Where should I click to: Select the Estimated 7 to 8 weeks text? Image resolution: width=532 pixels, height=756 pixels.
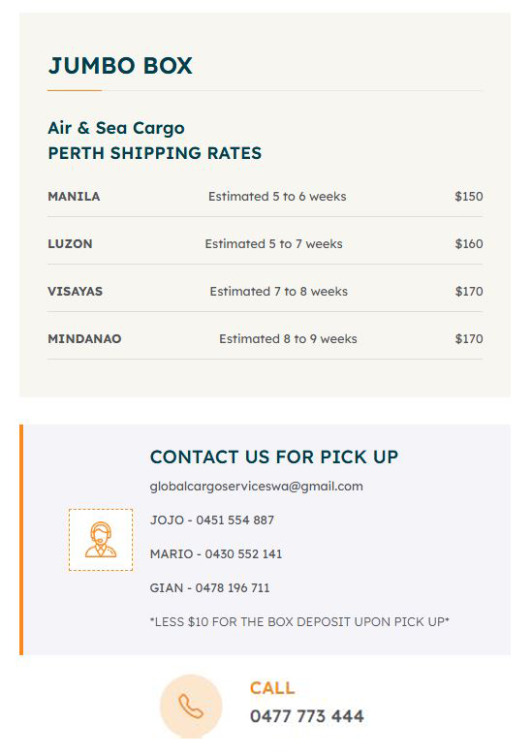tap(278, 291)
